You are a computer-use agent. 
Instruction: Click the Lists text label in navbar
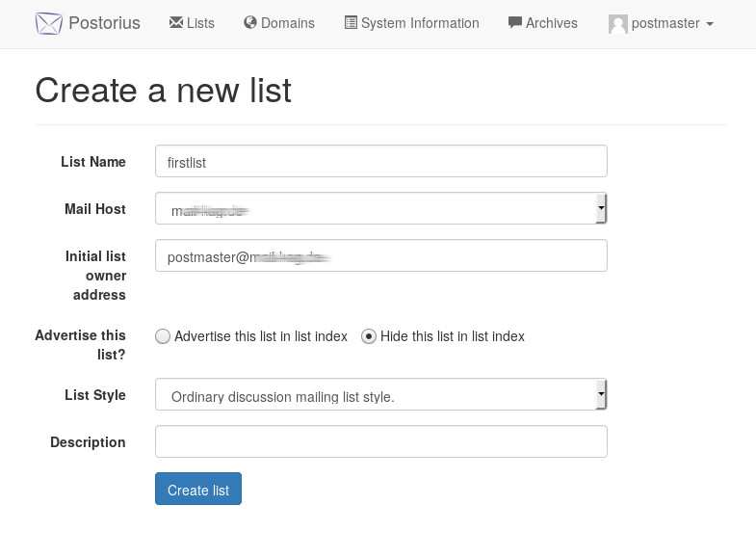[201, 23]
